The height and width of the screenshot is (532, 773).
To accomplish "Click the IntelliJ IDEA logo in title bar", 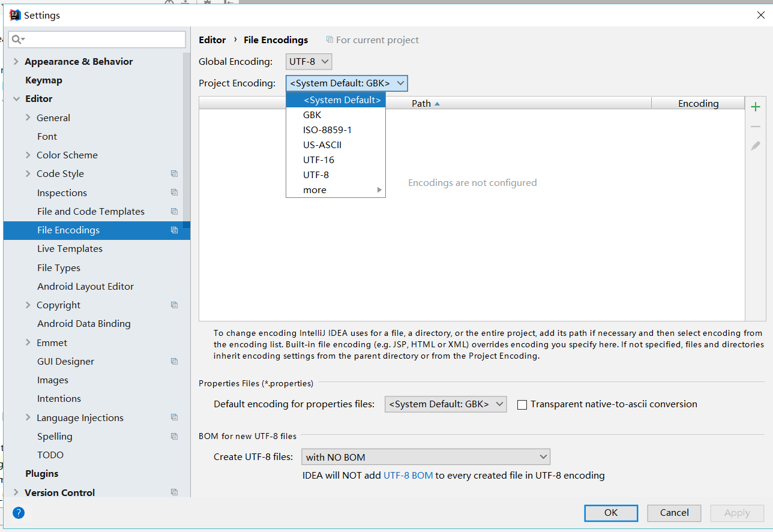I will pyautogui.click(x=15, y=15).
